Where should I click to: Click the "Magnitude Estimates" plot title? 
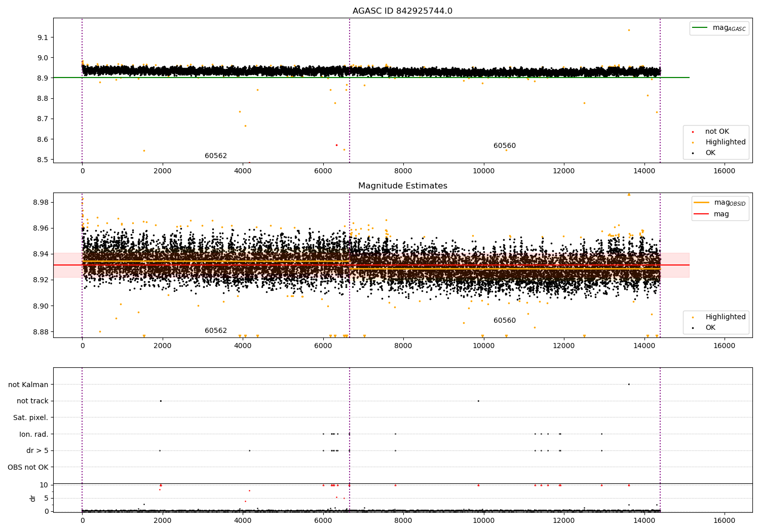click(x=402, y=186)
